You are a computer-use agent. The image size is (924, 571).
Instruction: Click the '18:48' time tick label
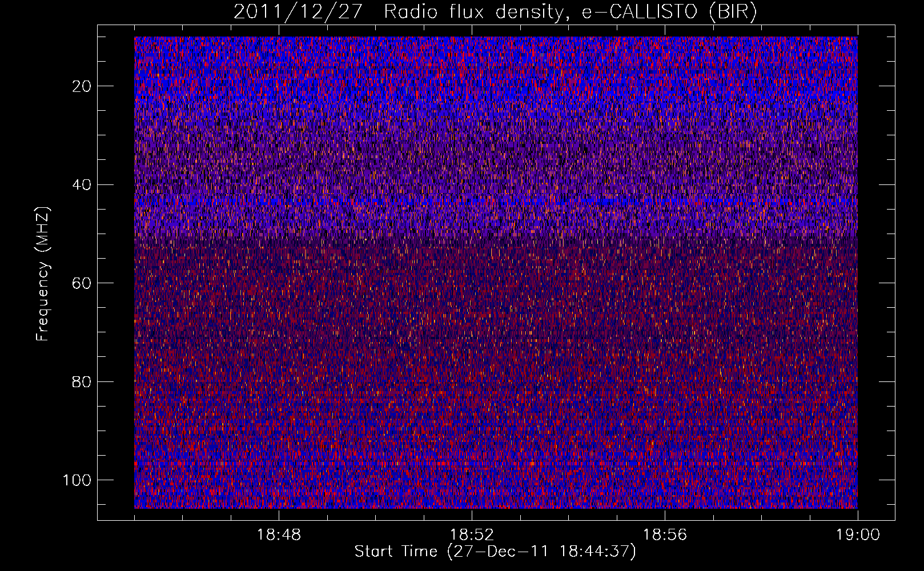[x=279, y=536]
